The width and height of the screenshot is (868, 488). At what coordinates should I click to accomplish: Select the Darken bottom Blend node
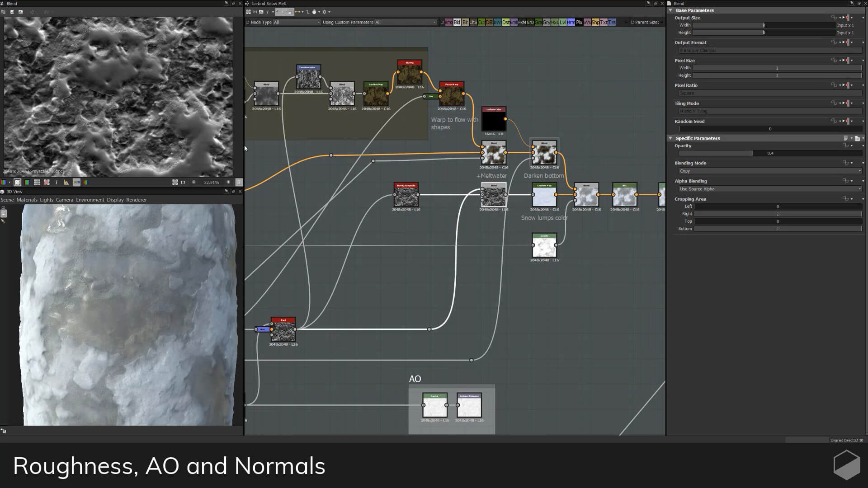pyautogui.click(x=544, y=153)
